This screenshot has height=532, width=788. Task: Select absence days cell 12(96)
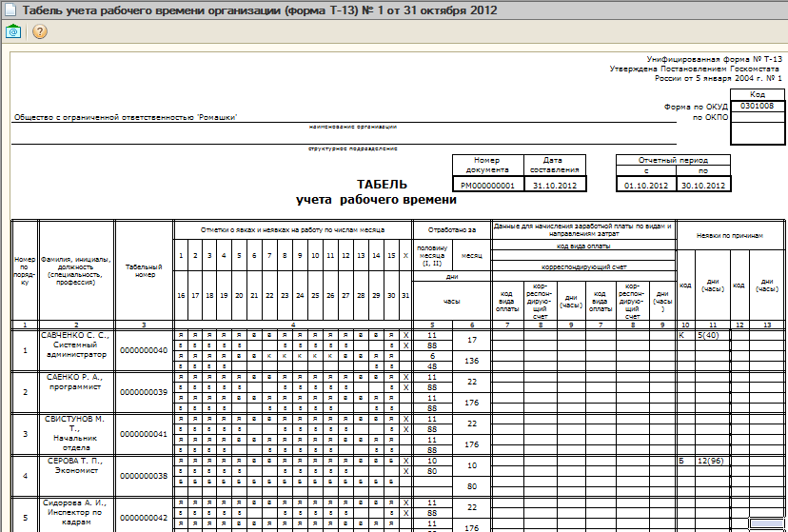[712, 461]
